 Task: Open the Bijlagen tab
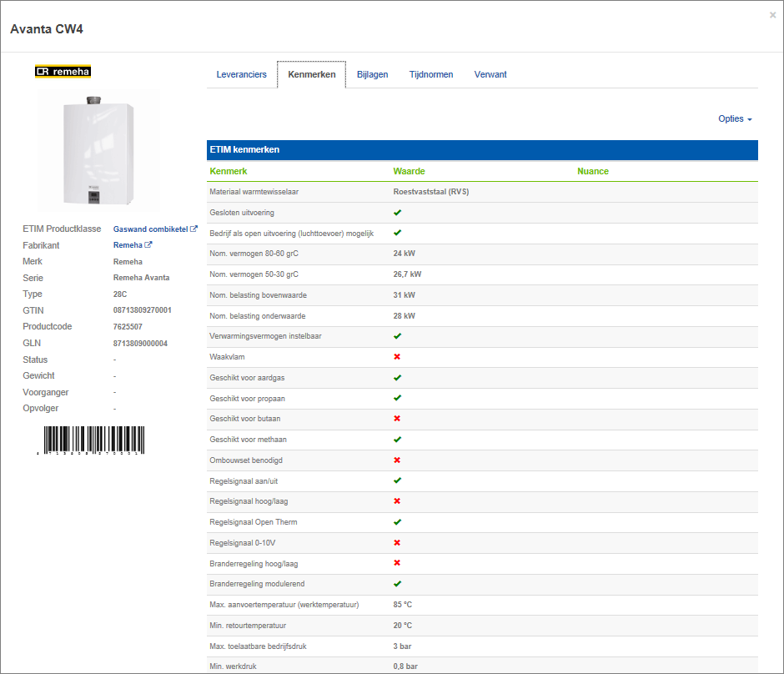pos(372,74)
